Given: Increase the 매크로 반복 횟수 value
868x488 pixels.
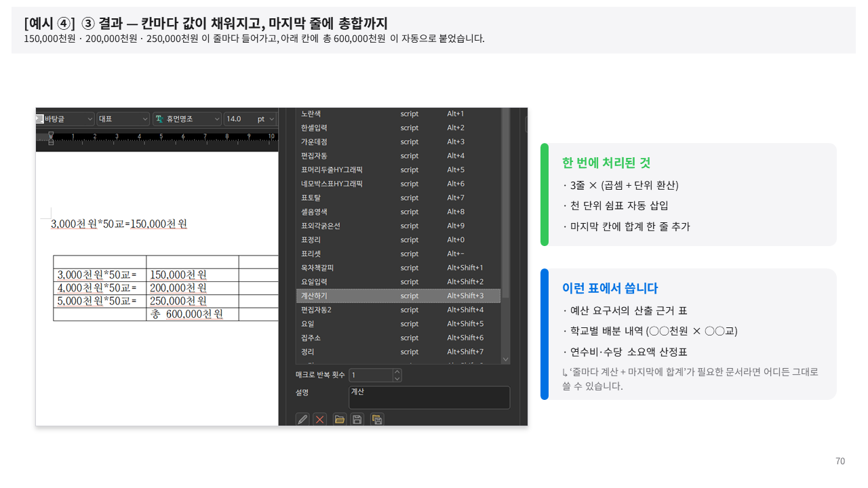Looking at the screenshot, I should coord(397,371).
